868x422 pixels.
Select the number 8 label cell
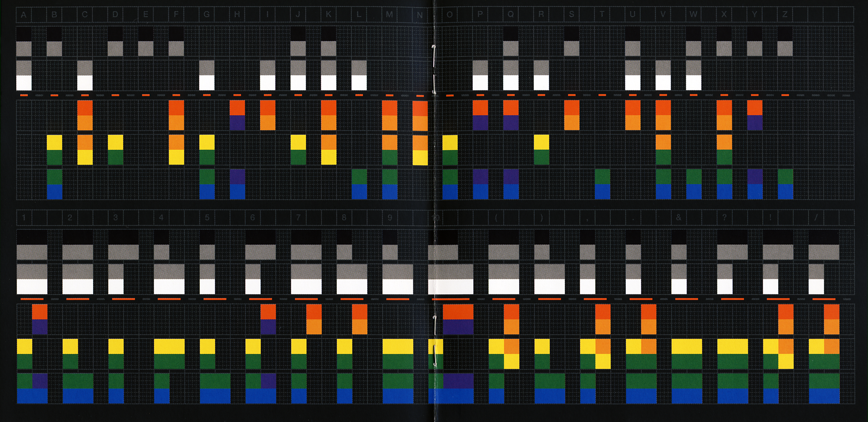tap(344, 218)
